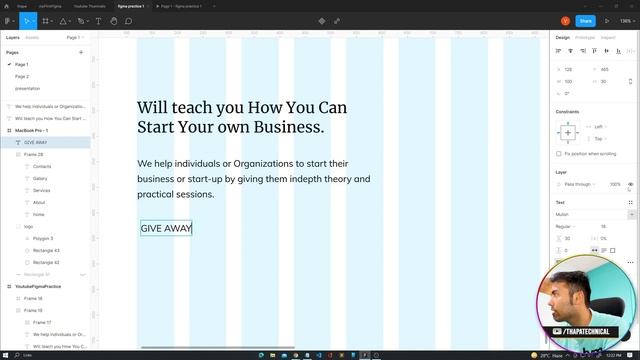The height and width of the screenshot is (360, 640).
Task: Select the Hand tool
Action: (x=114, y=21)
